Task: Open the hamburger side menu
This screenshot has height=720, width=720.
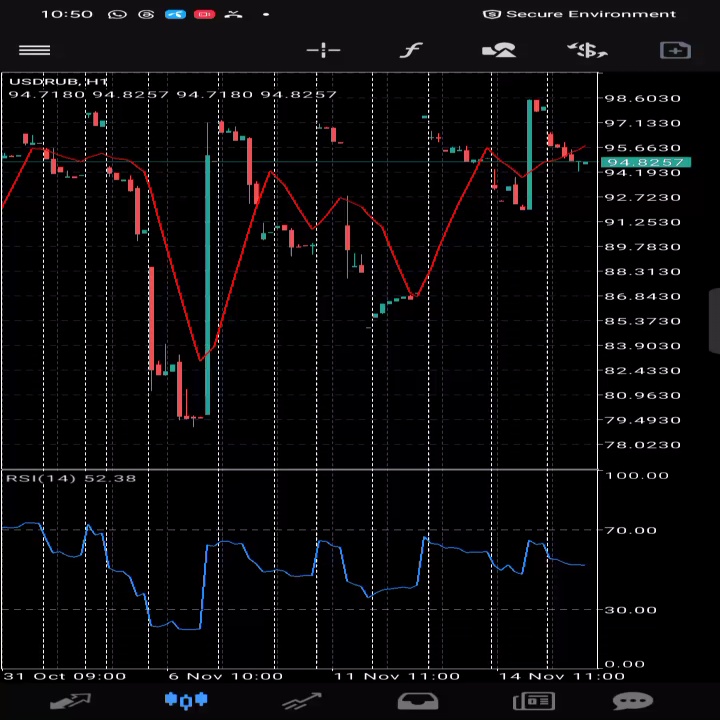Action: (x=34, y=50)
